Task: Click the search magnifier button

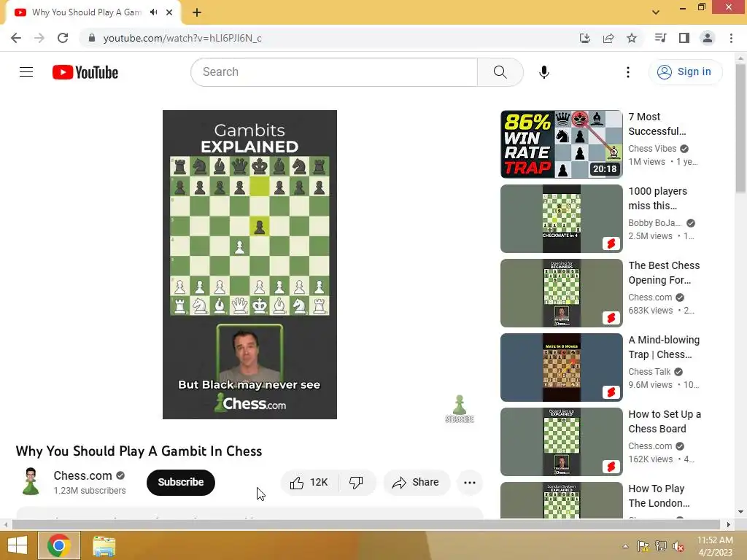Action: (500, 72)
